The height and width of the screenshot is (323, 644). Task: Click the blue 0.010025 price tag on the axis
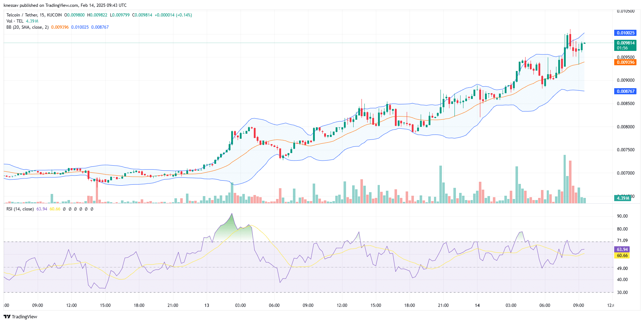point(625,33)
